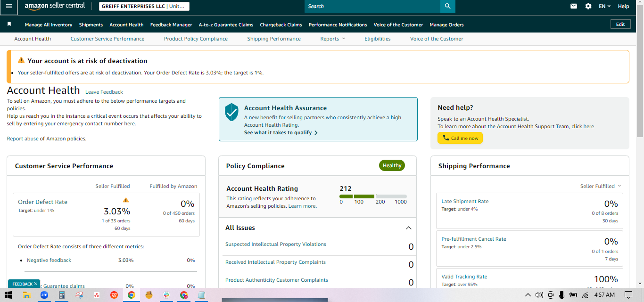This screenshot has width=644, height=302.
Task: Open Pre-fulfillment Cancel Rate link
Action: [x=474, y=239]
